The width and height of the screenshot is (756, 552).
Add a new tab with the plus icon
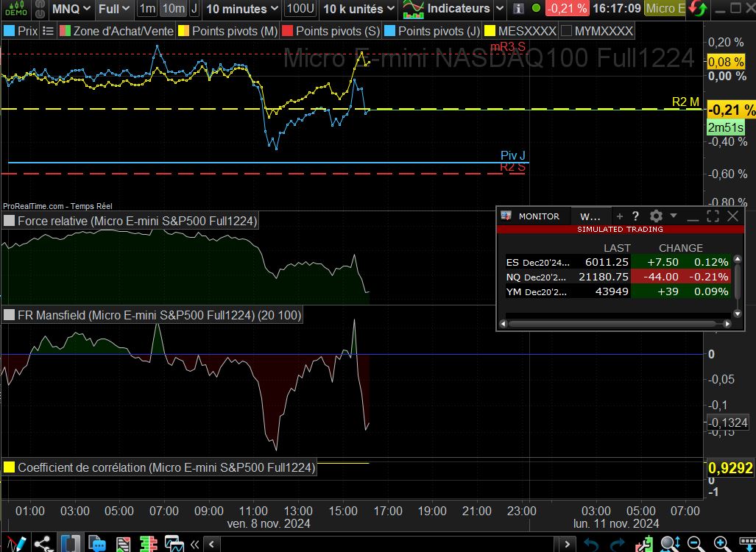click(x=620, y=216)
